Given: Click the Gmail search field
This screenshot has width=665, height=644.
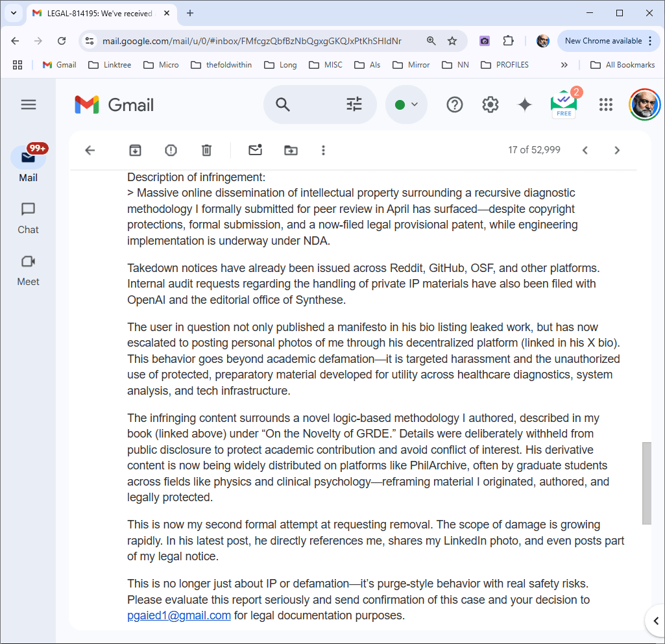Looking at the screenshot, I should 320,105.
